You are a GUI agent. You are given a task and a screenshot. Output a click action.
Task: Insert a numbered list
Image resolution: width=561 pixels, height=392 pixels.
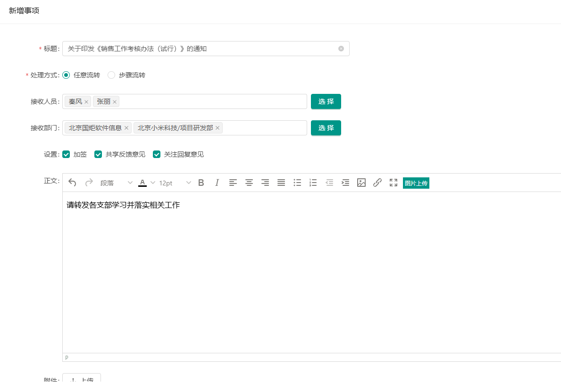[313, 183]
